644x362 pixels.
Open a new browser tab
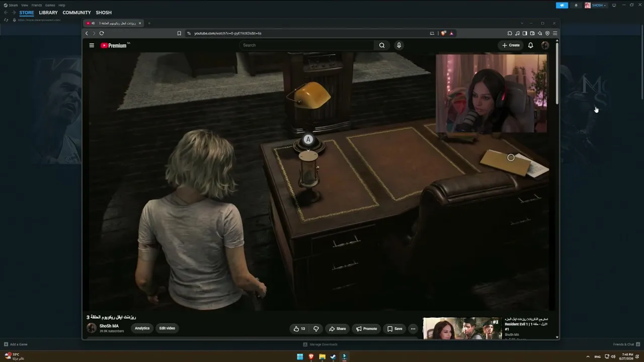pos(149,23)
